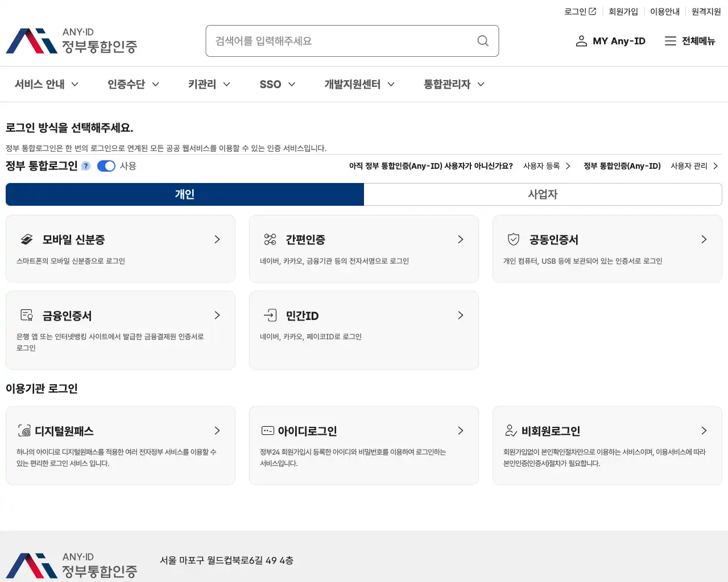This screenshot has width=728, height=582.
Task: Click the 민간ID login arrow icon
Action: pyautogui.click(x=270, y=315)
